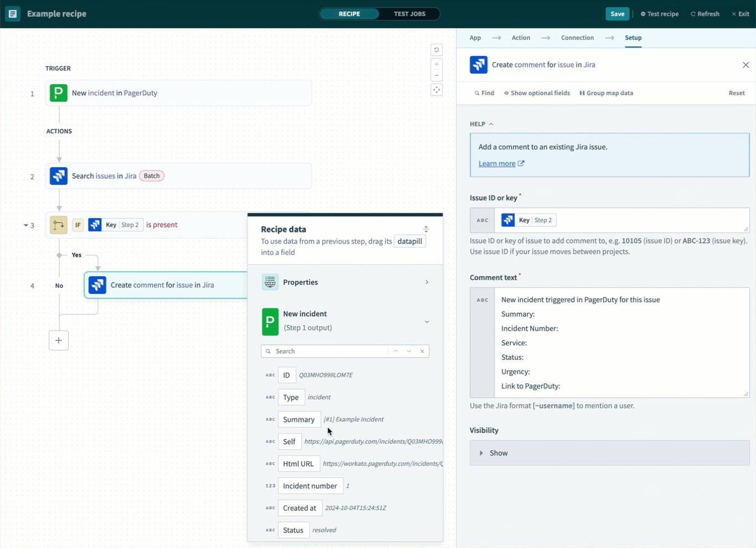Image resolution: width=756 pixels, height=548 pixels.
Task: Switch the recipe view pill to TEST JOBS
Action: coord(410,14)
